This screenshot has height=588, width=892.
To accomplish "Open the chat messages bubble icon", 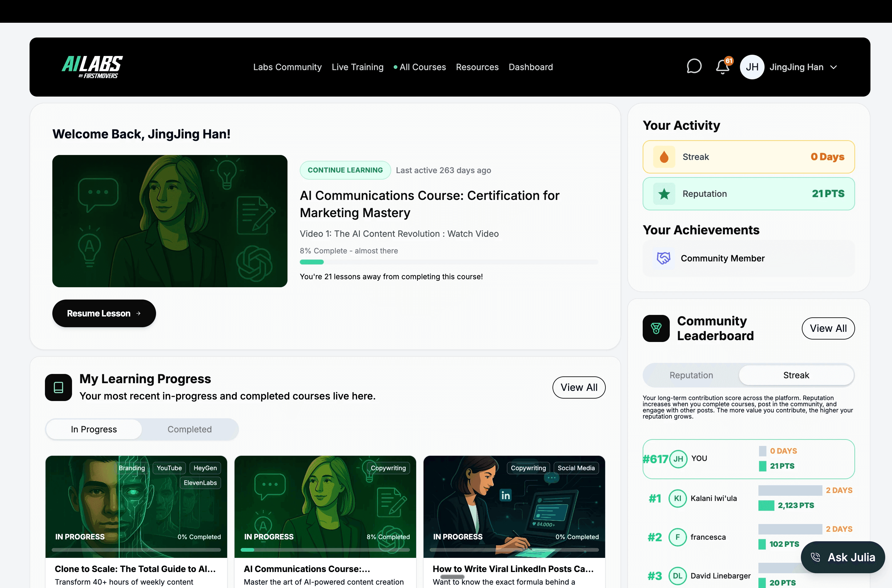I will [x=693, y=67].
